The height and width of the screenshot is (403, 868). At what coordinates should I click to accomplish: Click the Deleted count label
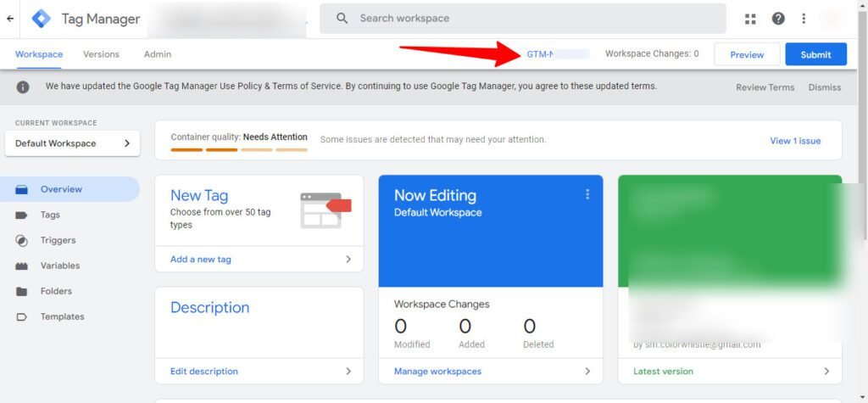pyautogui.click(x=538, y=344)
